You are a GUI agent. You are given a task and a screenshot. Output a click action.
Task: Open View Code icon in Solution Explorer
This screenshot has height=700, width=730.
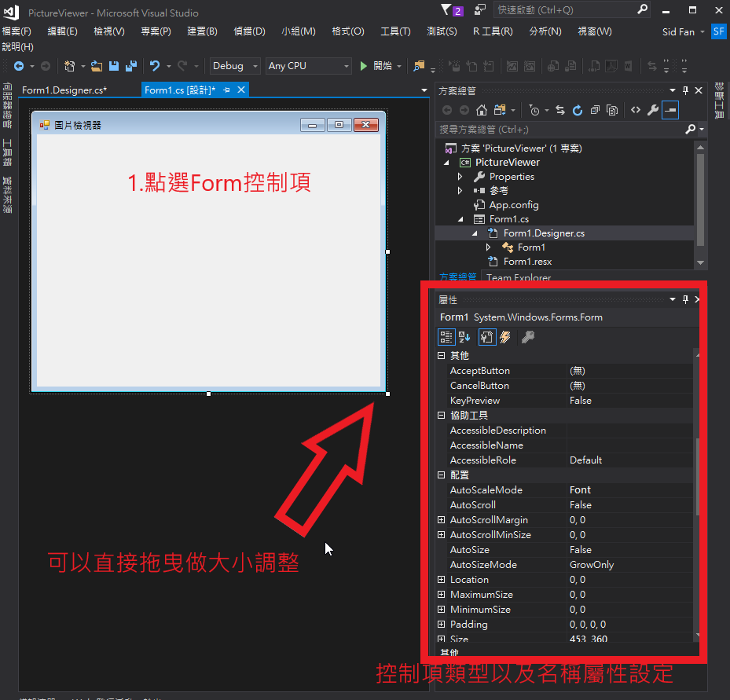tap(636, 110)
